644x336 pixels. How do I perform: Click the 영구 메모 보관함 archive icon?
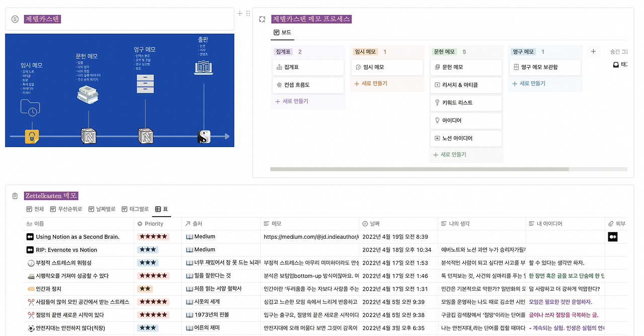pyautogui.click(x=516, y=67)
